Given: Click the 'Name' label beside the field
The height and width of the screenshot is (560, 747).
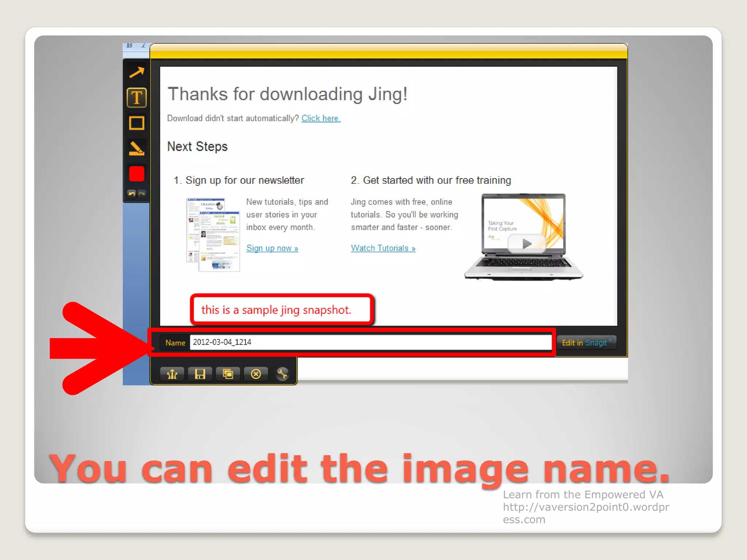Looking at the screenshot, I should pos(175,343).
